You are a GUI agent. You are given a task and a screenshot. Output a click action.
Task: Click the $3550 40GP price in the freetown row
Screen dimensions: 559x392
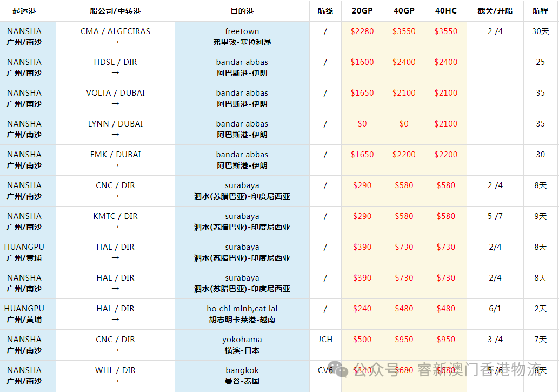[x=404, y=31]
